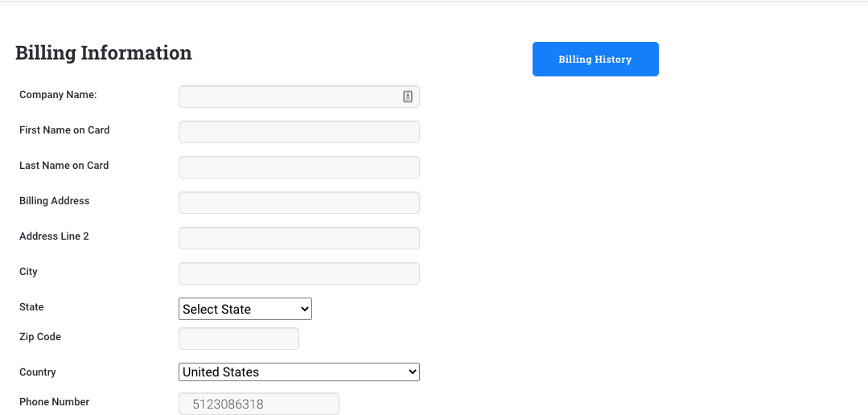
Task: Open the United States country dropdown
Action: pyautogui.click(x=298, y=372)
